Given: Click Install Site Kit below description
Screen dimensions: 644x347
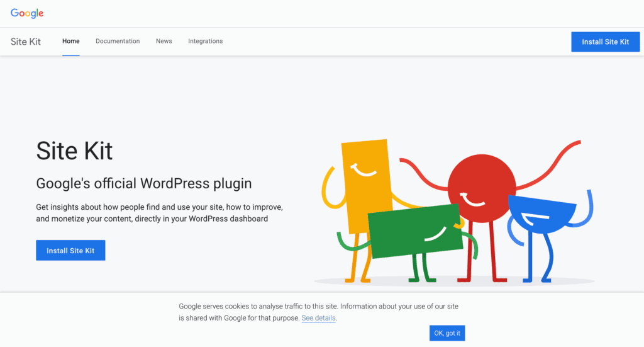Looking at the screenshot, I should tap(70, 251).
